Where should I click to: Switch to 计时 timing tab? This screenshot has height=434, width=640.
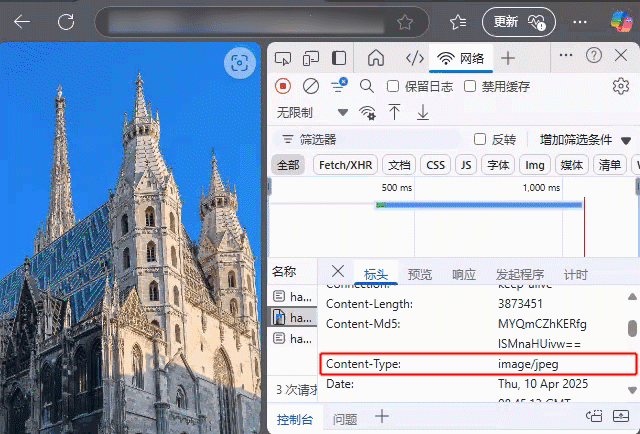click(x=576, y=274)
